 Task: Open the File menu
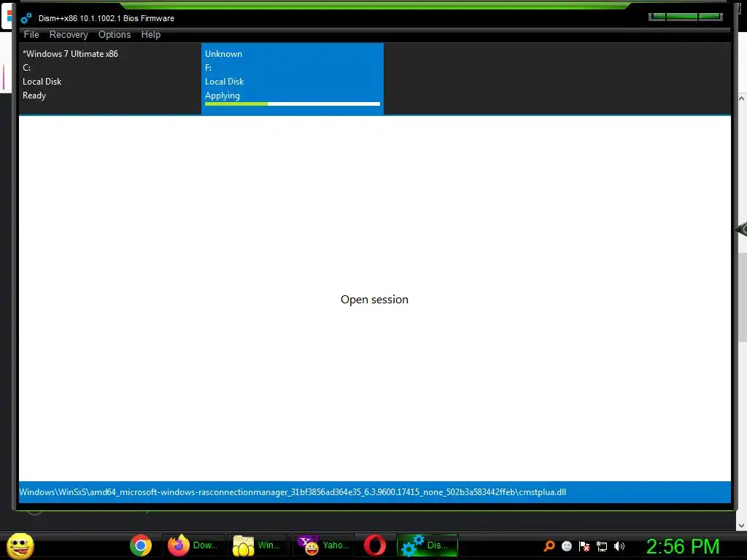pos(31,35)
